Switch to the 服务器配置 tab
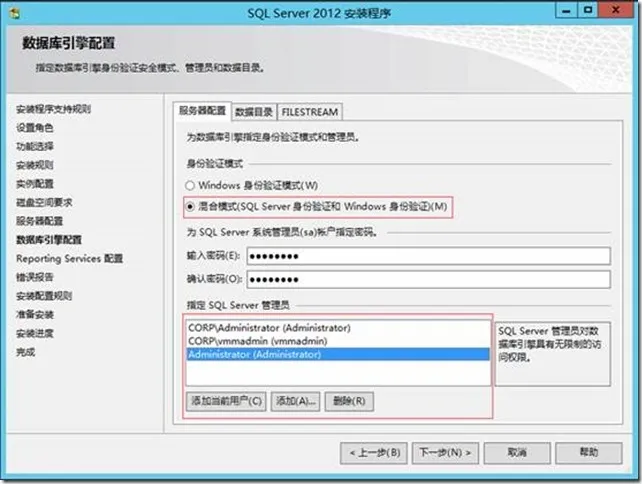Viewport: 642px width, 484px height. click(x=202, y=111)
